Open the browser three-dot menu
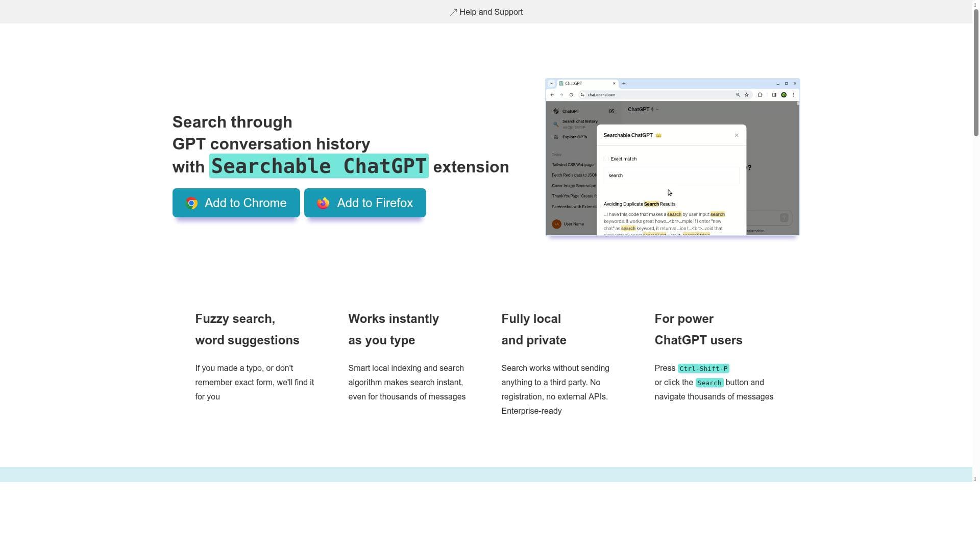 coord(793,95)
